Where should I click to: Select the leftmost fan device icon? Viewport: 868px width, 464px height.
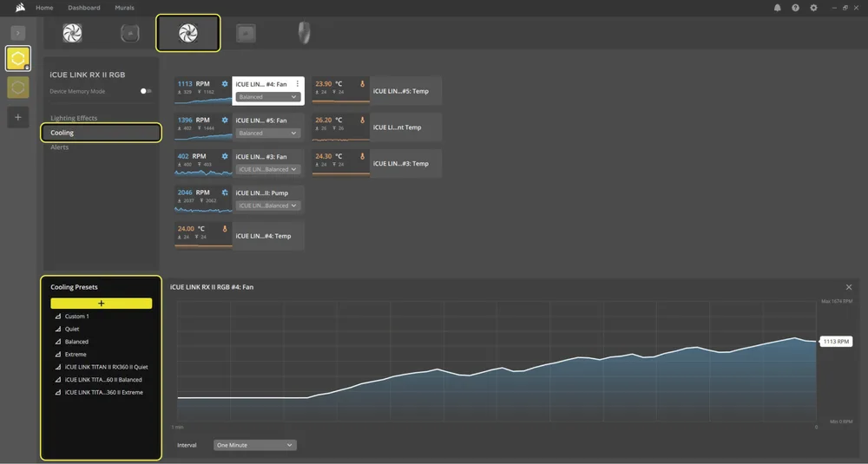pyautogui.click(x=73, y=33)
